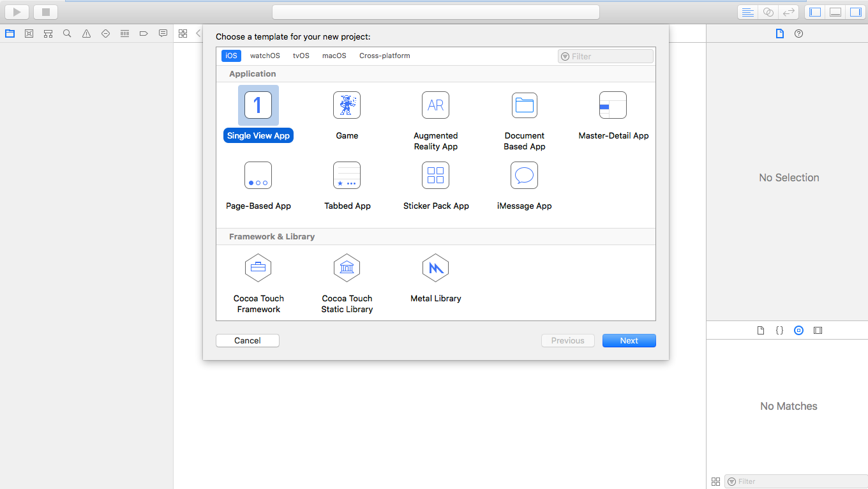868x489 pixels.
Task: Open the Report navigator speech-bubble icon
Action: (x=163, y=34)
